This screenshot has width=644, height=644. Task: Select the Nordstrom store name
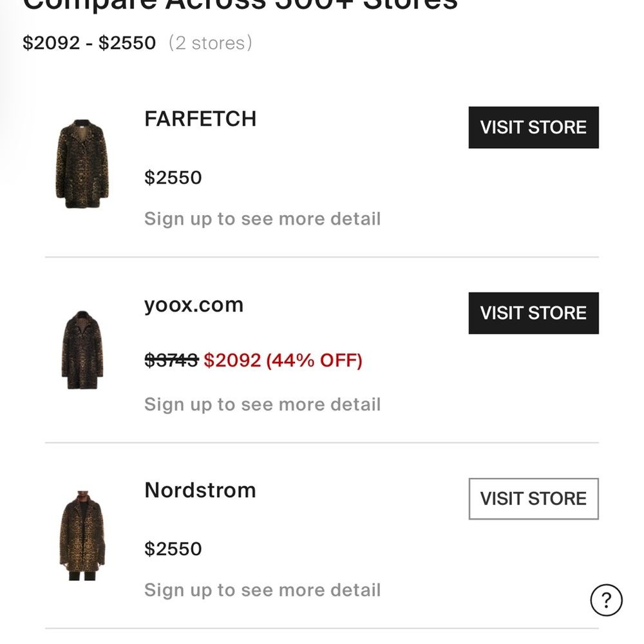[x=200, y=490]
